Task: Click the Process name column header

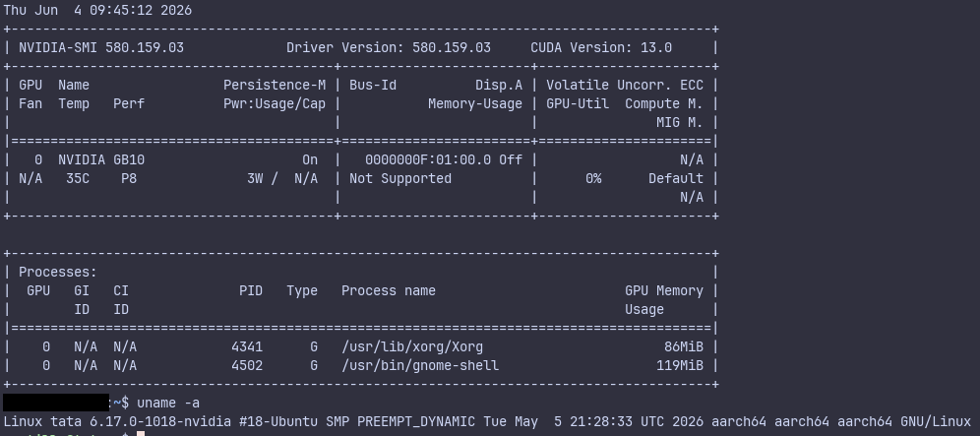Action: tap(389, 291)
